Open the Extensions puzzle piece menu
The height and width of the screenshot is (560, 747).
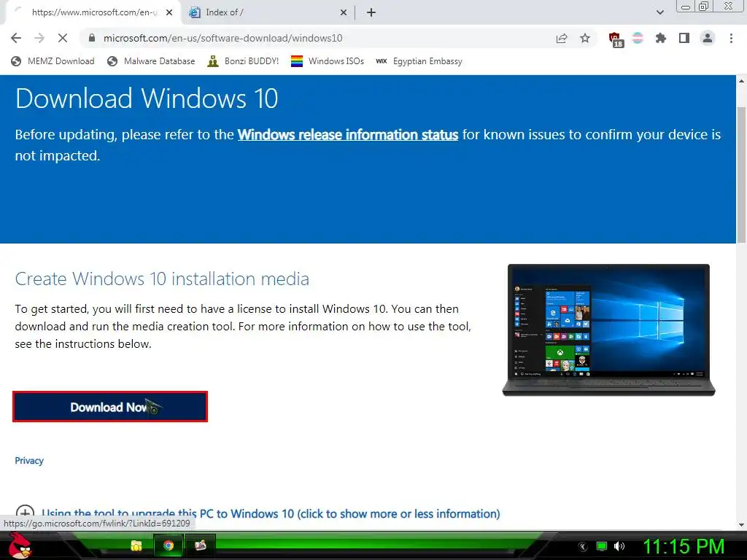point(660,38)
